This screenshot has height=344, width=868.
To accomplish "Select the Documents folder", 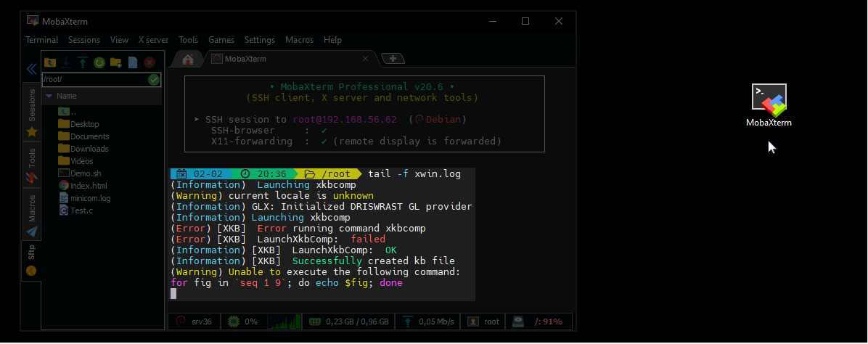I will (x=83, y=136).
